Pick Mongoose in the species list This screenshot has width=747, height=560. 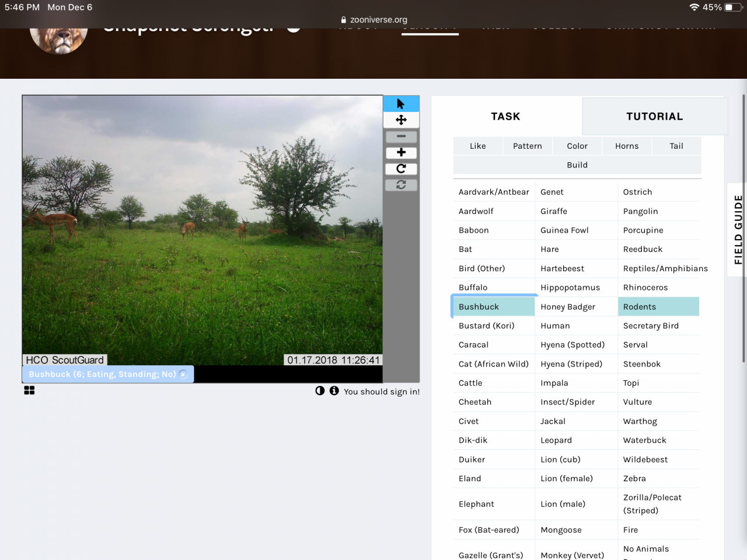(x=576, y=530)
